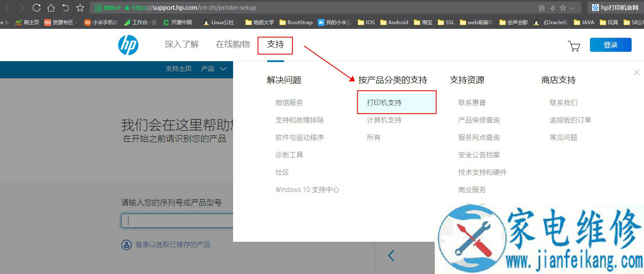Select 支持和故障排除 in the menu
This screenshot has height=274, width=644.
click(299, 120)
